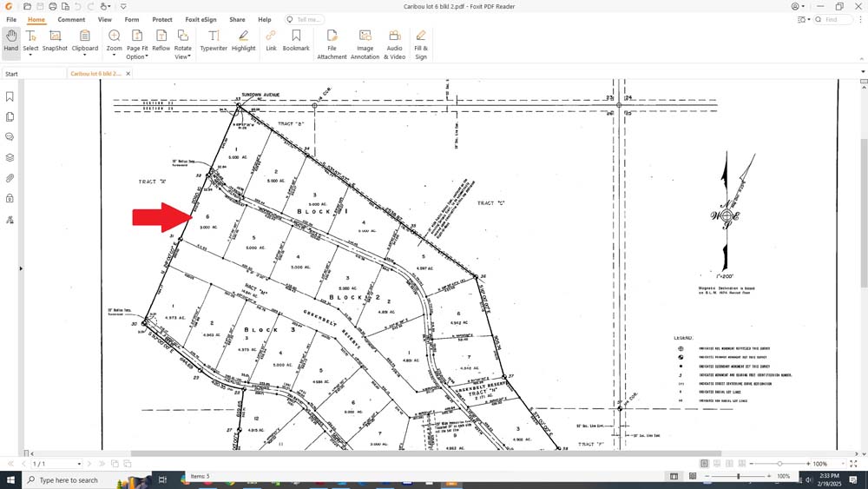This screenshot has width=868, height=489.
Task: Show the Layers side panel
Action: click(10, 157)
